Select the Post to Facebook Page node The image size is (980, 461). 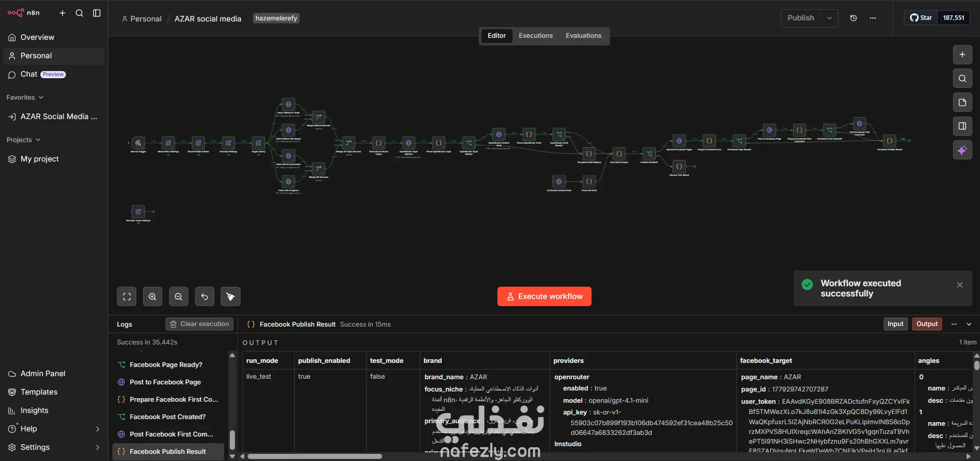pyautogui.click(x=769, y=130)
